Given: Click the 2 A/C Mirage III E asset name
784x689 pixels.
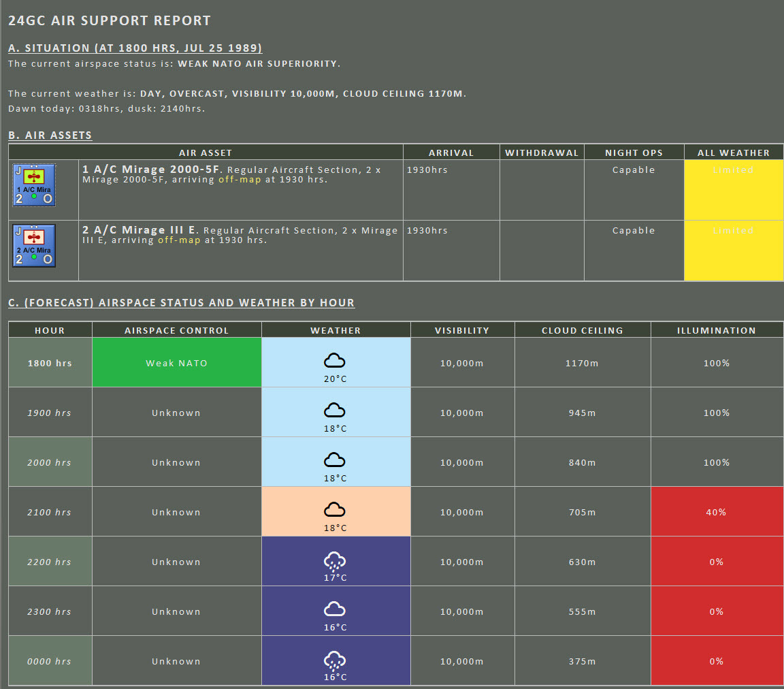Looking at the screenshot, I should [140, 229].
